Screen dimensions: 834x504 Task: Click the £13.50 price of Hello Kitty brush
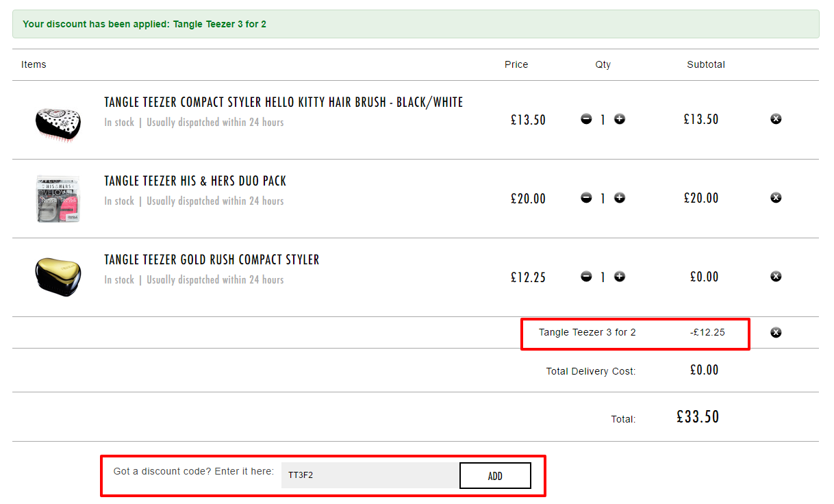point(528,120)
